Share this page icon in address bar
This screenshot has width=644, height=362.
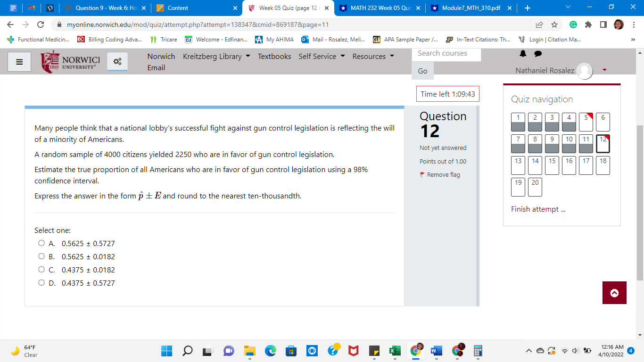[x=539, y=25]
